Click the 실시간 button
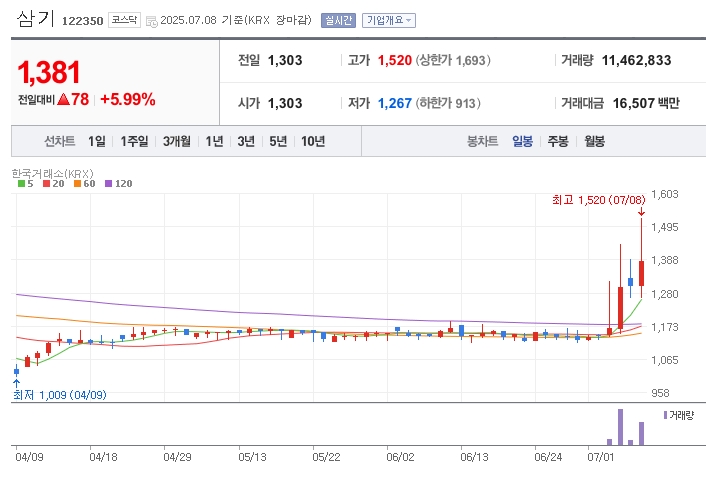Viewport: 706px width, 498px height. point(338,20)
